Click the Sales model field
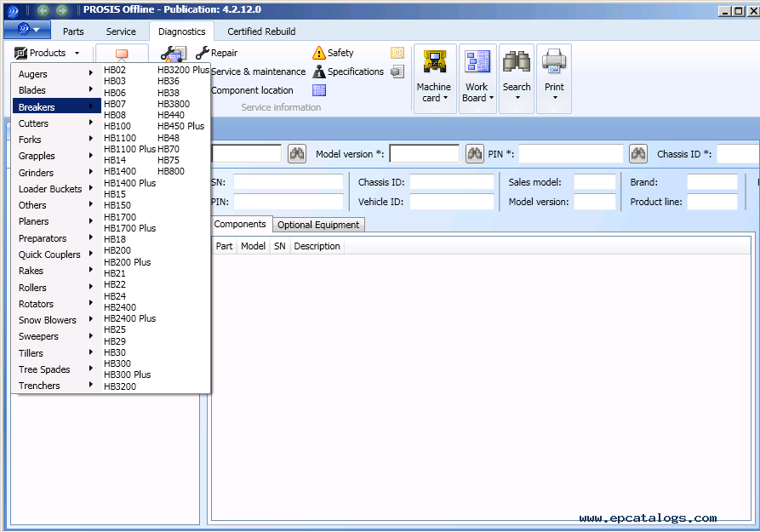The image size is (760, 532). (x=594, y=182)
